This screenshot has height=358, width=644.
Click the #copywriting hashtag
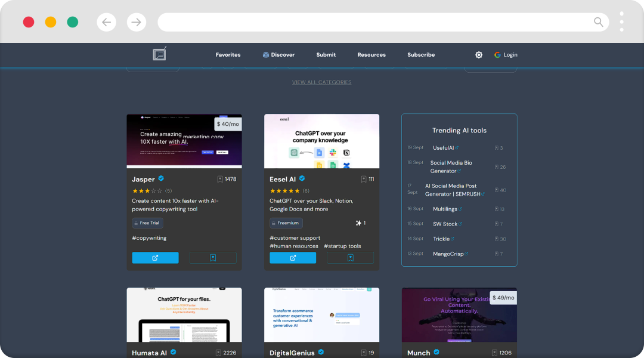point(149,238)
